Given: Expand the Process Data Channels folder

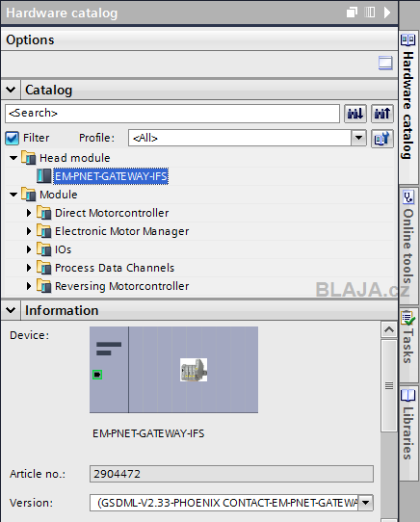Looking at the screenshot, I should (29, 268).
